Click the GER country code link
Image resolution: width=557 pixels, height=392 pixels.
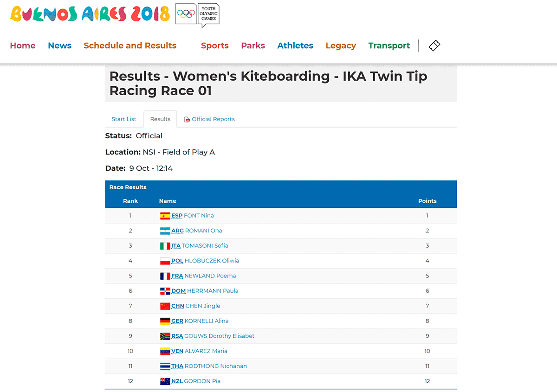click(x=177, y=321)
